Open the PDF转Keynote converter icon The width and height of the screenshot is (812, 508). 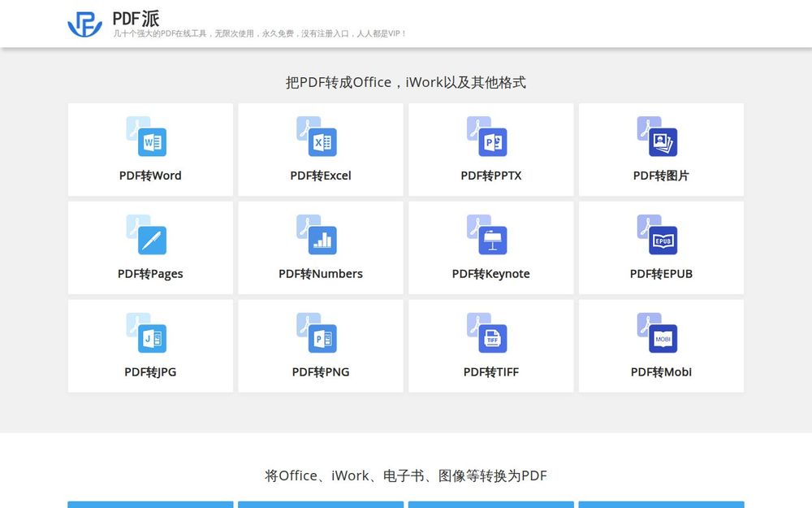pos(486,235)
